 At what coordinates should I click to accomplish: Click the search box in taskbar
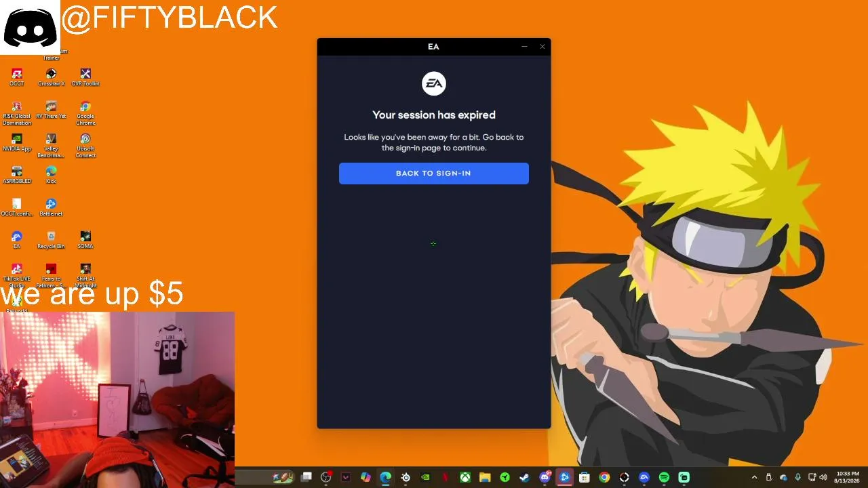[264, 477]
